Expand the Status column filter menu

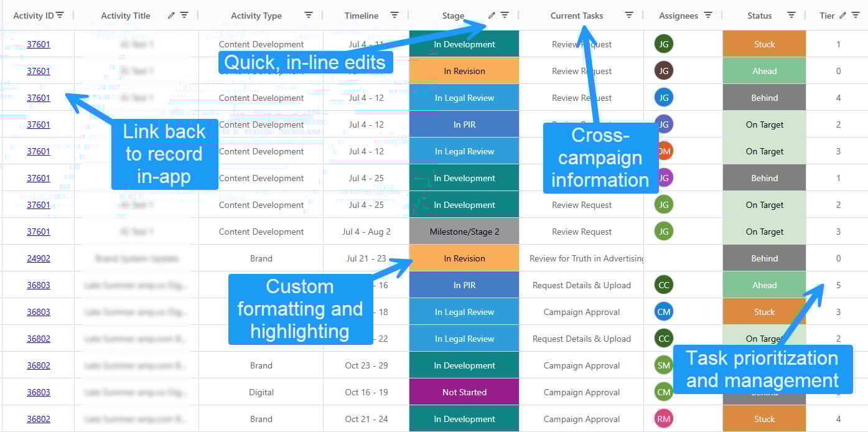791,16
